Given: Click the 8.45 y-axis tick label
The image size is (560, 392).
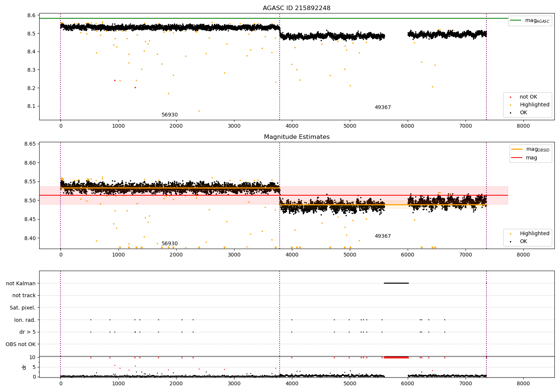Looking at the screenshot, I should pyautogui.click(x=30, y=220).
